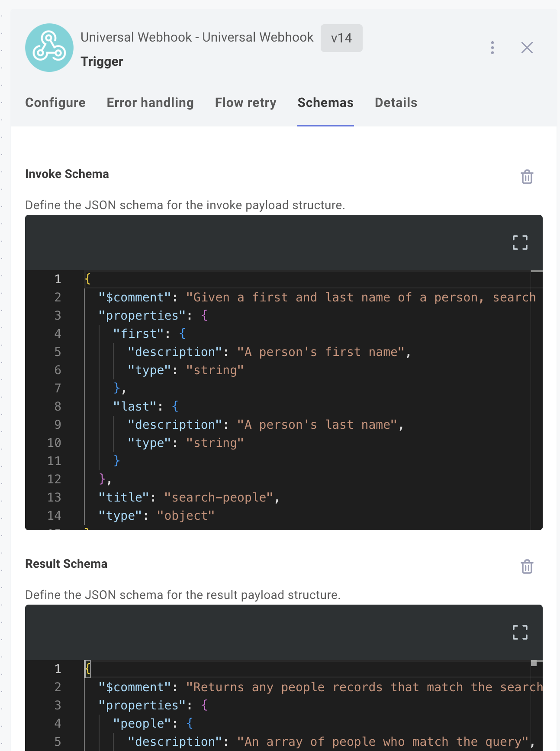
Task: Click line 13 containing search-people title
Action: pos(189,497)
